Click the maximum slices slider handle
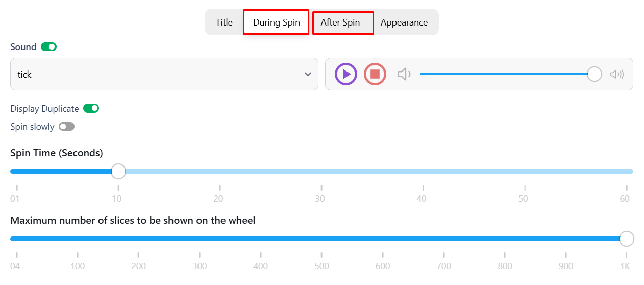 626,239
